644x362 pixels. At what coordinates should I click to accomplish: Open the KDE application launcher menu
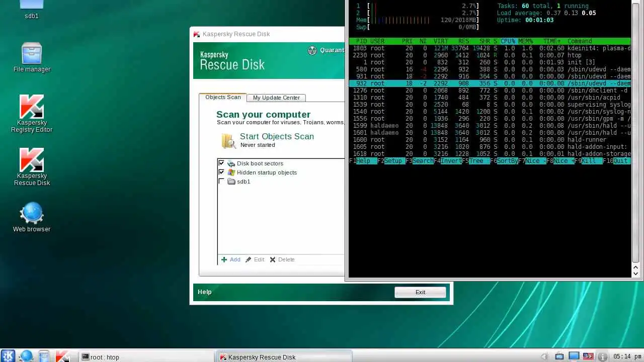tap(8, 356)
